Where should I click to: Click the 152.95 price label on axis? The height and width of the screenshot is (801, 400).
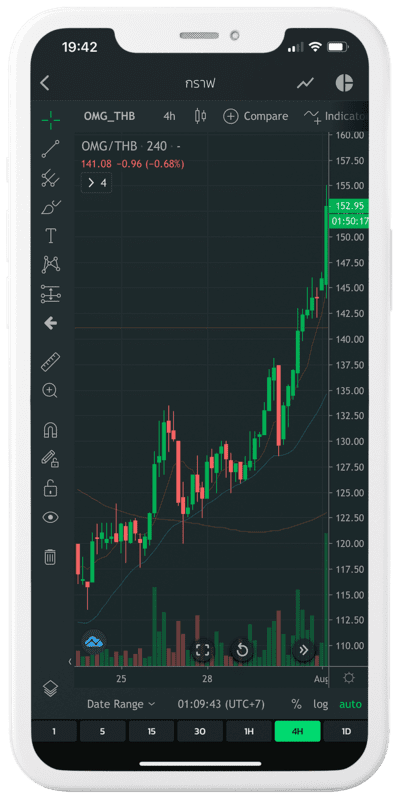(349, 206)
